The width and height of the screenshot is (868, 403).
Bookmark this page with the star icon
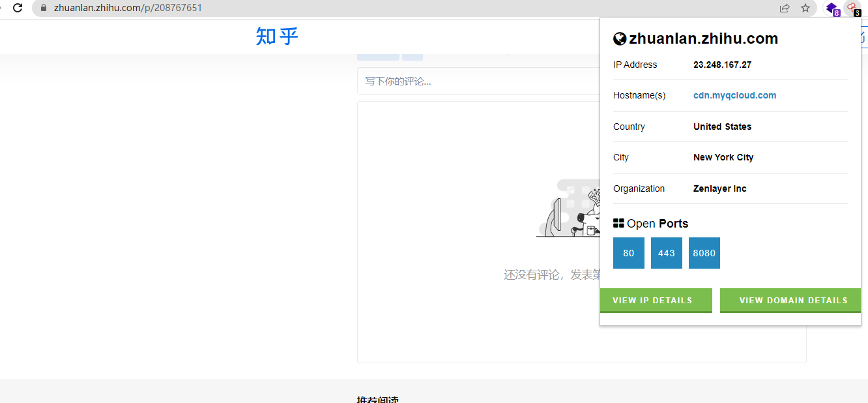pos(805,8)
